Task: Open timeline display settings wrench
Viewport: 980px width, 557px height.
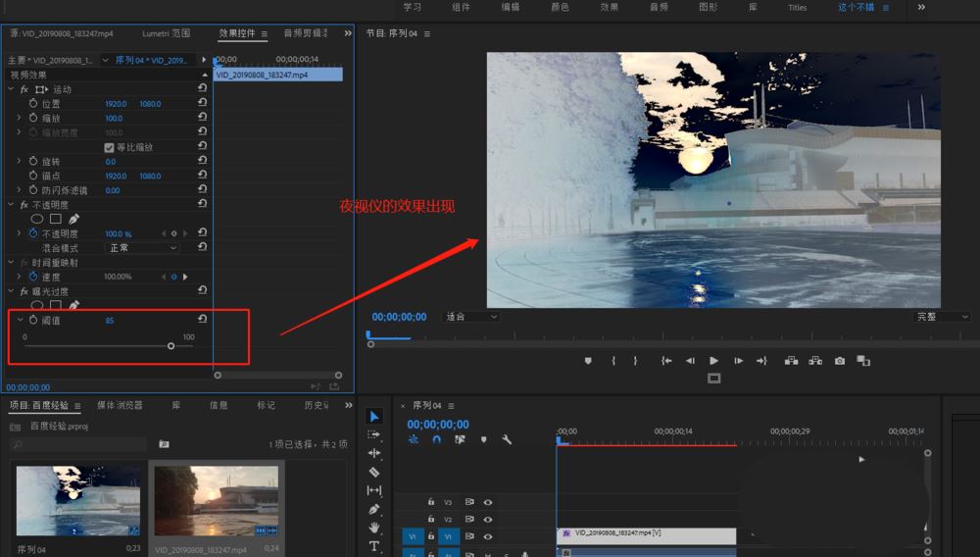Action: [507, 439]
